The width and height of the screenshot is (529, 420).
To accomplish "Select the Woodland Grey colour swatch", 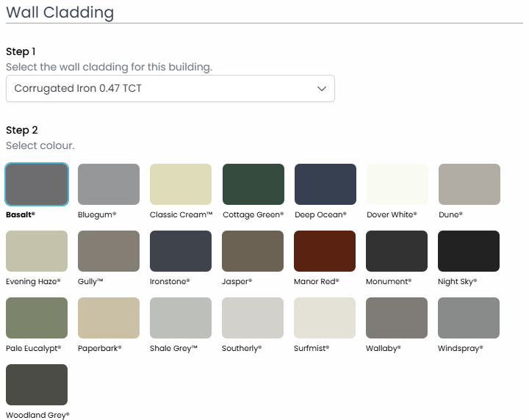I will click(37, 385).
